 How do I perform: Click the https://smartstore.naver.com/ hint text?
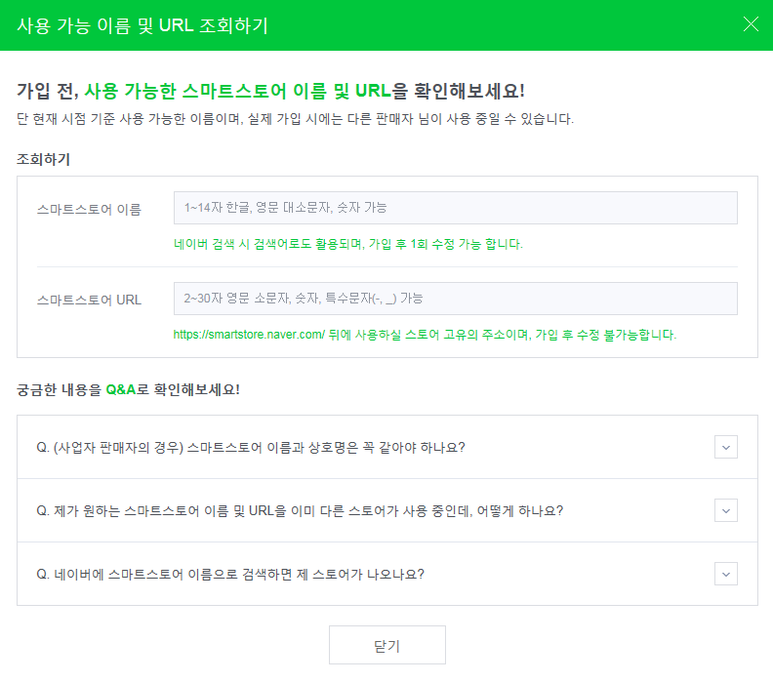[424, 335]
